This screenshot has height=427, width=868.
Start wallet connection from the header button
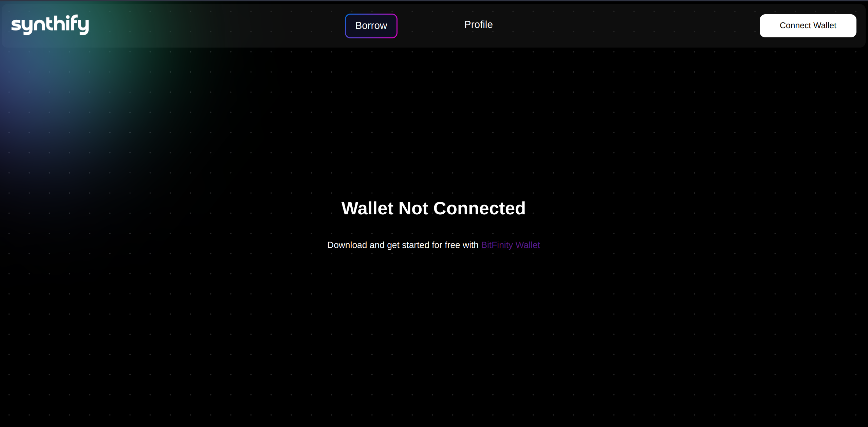pyautogui.click(x=808, y=26)
